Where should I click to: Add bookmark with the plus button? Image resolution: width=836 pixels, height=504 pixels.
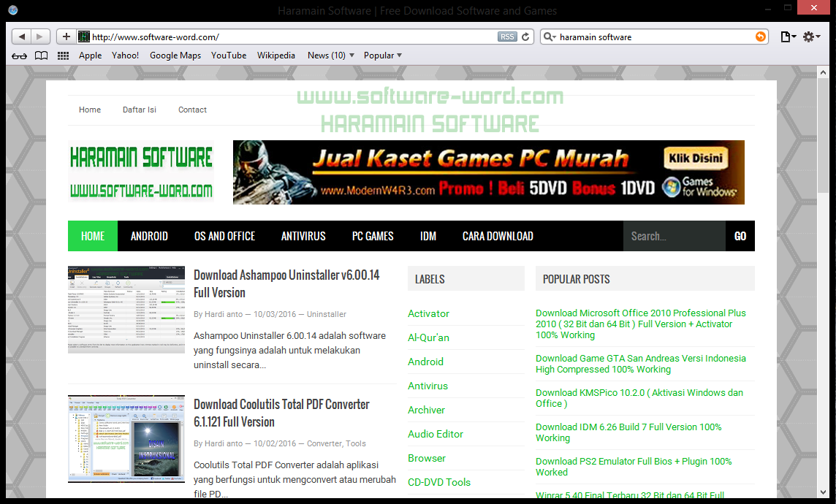[x=66, y=37]
